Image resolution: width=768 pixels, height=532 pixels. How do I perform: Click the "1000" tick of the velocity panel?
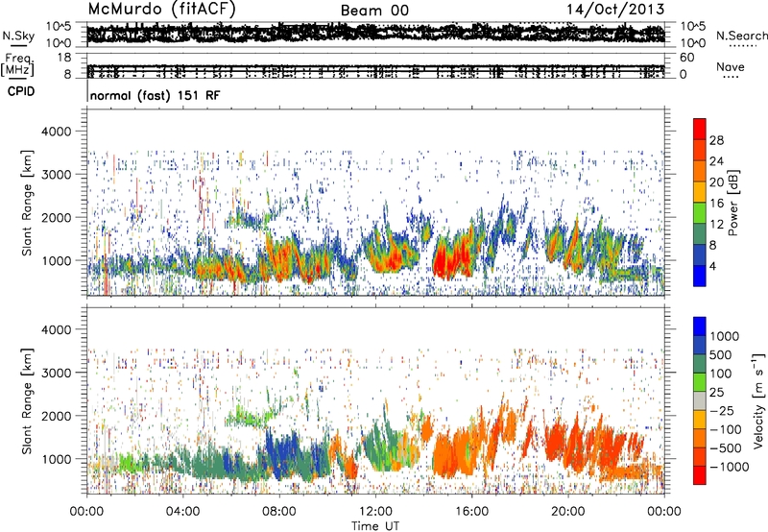click(56, 459)
